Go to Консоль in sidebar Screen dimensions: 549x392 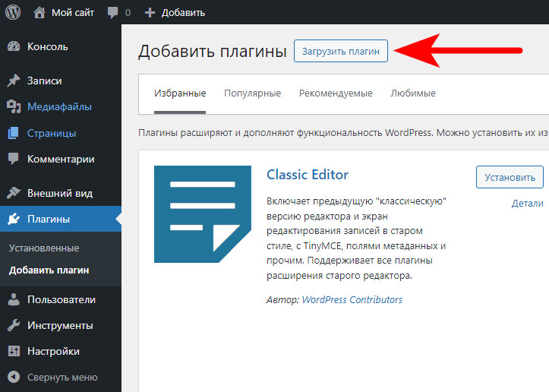48,46
